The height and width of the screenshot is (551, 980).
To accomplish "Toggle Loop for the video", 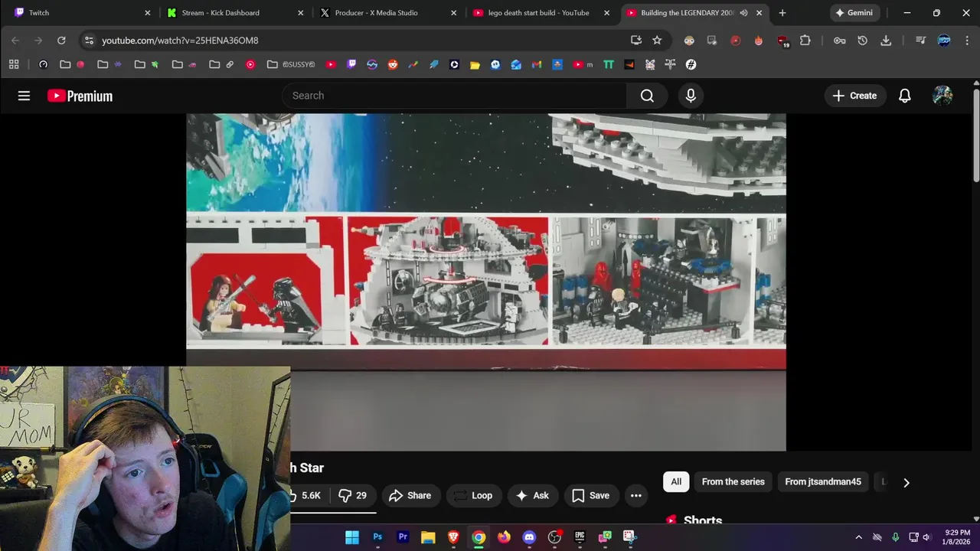I will click(x=473, y=495).
